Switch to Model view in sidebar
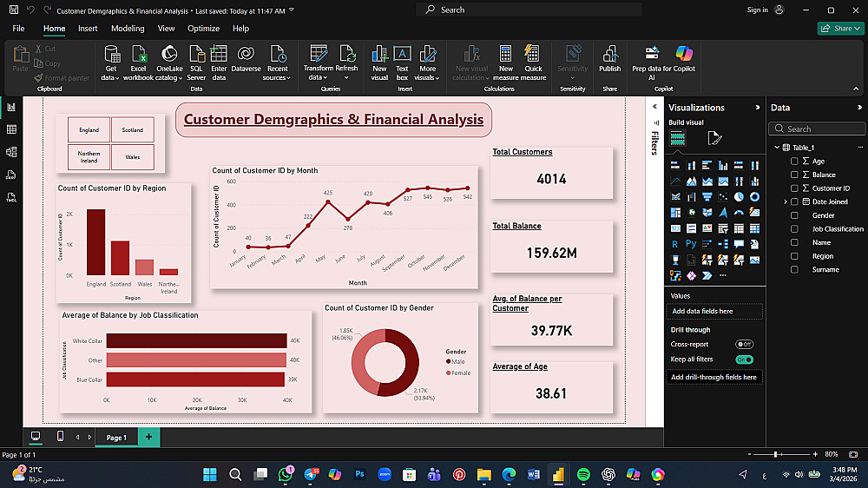 11,152
